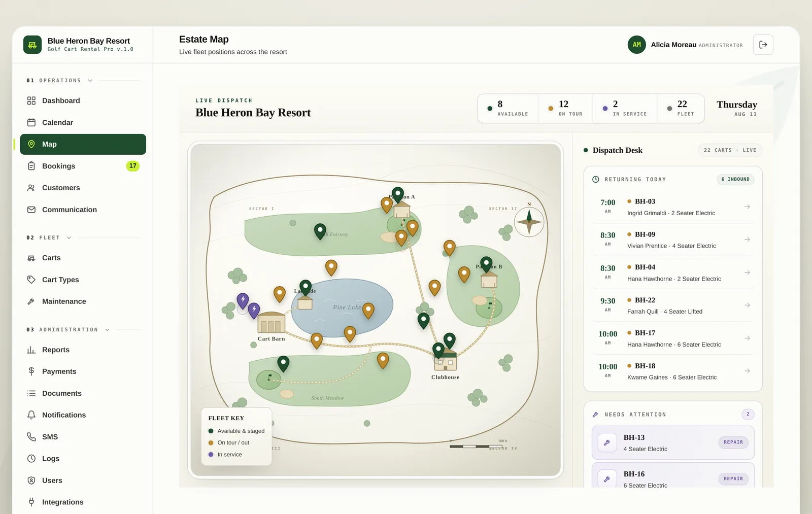Viewport: 812px width, 514px height.
Task: Open the Calendar page
Action: [83, 122]
